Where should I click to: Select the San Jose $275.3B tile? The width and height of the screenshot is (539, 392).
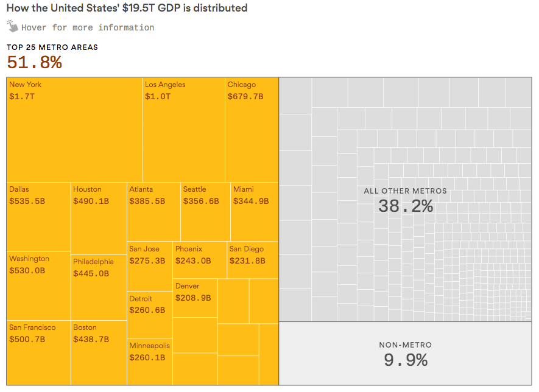pyautogui.click(x=150, y=267)
